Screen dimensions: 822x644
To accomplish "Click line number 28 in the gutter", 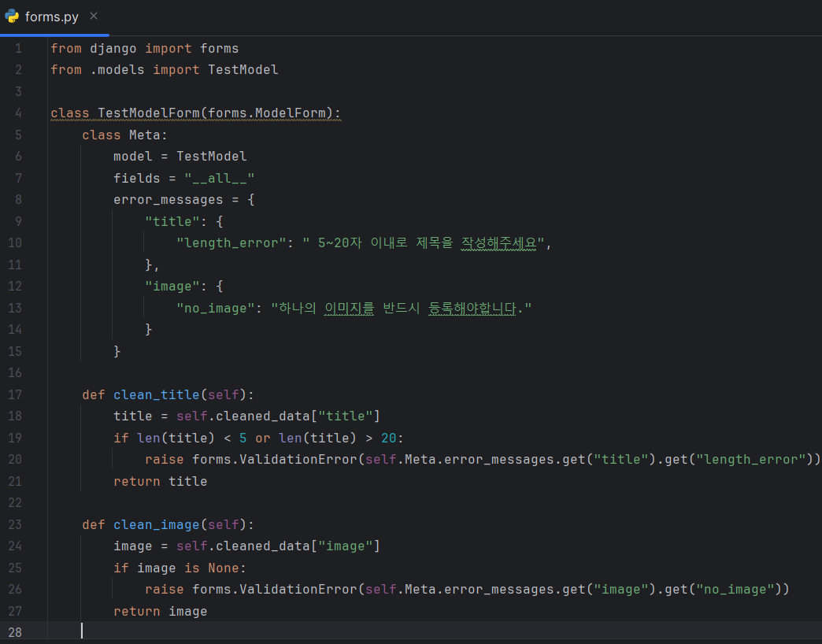I will pos(15,632).
